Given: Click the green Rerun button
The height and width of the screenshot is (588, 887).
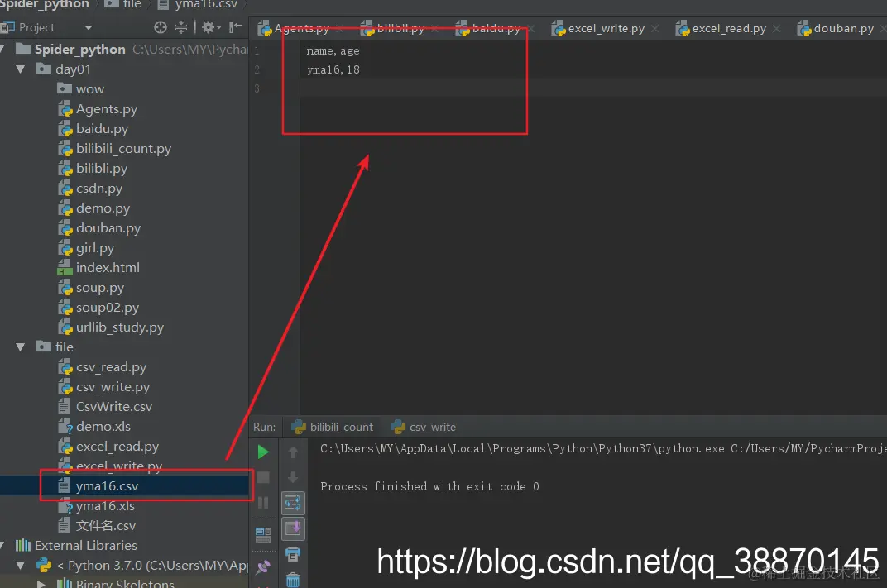Looking at the screenshot, I should (x=263, y=452).
